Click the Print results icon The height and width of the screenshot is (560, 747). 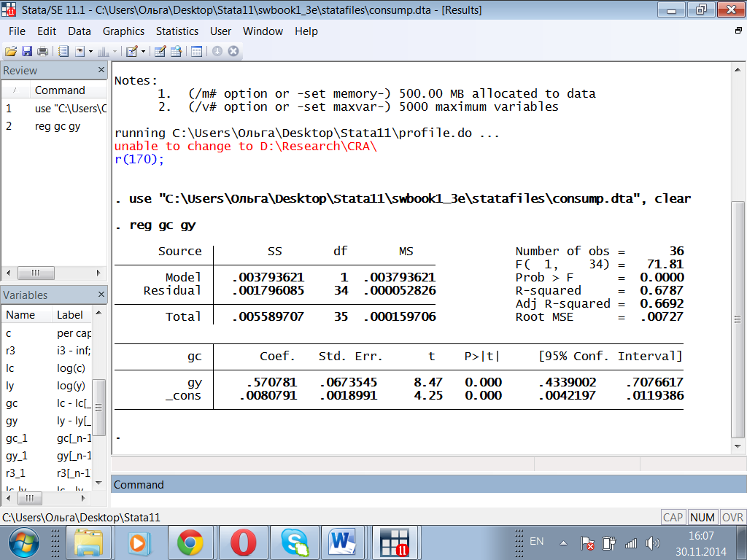click(42, 51)
